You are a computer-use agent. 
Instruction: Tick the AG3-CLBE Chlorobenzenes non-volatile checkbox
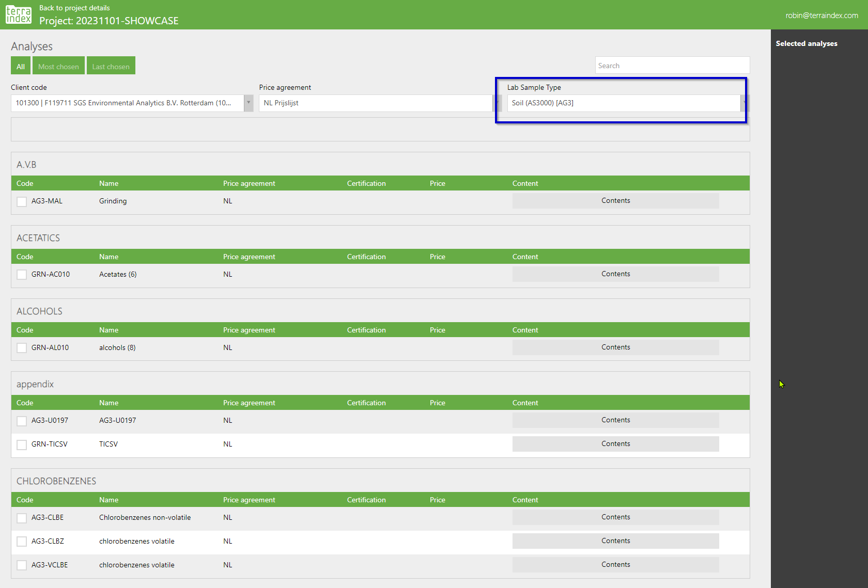[x=22, y=518]
